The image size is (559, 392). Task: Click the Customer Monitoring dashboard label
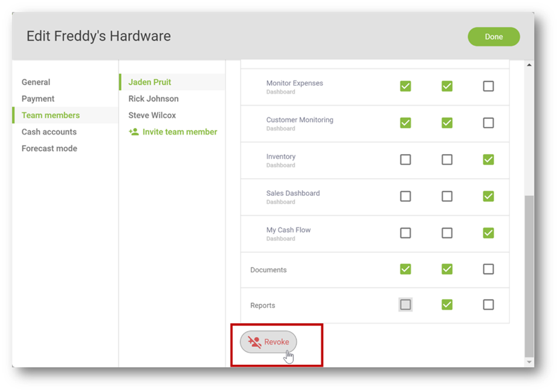coord(300,120)
